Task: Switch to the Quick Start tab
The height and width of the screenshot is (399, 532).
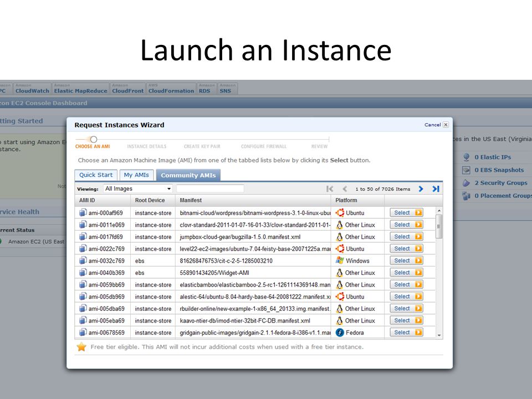Action: [96, 175]
